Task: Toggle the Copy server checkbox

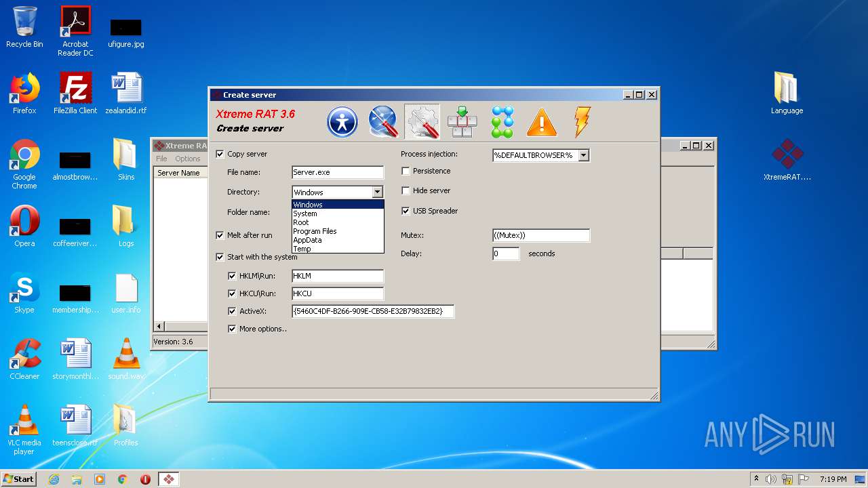Action: click(220, 154)
